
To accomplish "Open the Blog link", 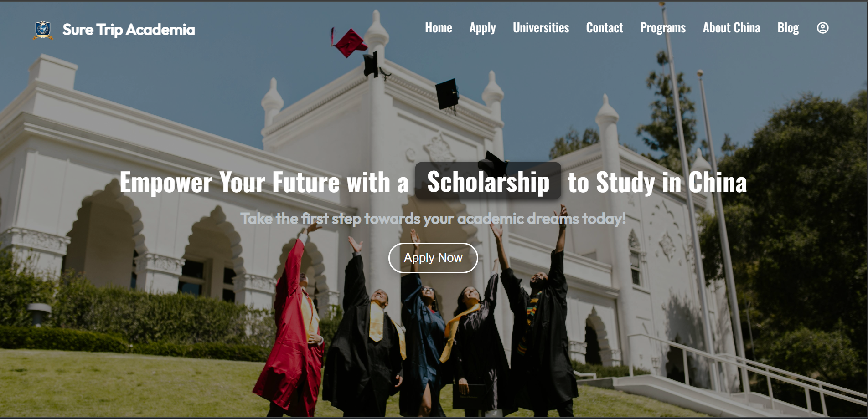I will coord(788,28).
